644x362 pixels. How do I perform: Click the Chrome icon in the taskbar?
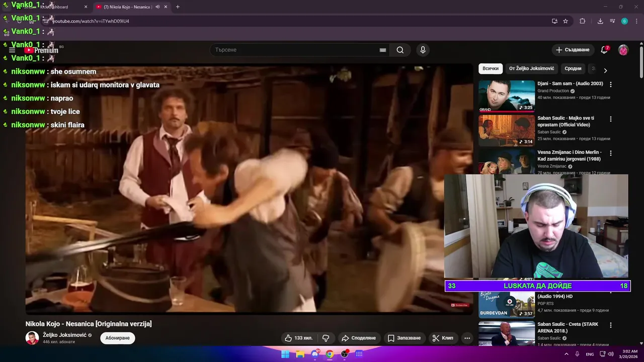[x=330, y=354]
